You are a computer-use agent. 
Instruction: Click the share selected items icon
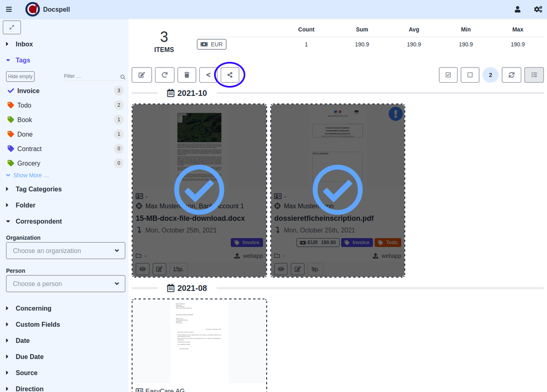(x=230, y=75)
